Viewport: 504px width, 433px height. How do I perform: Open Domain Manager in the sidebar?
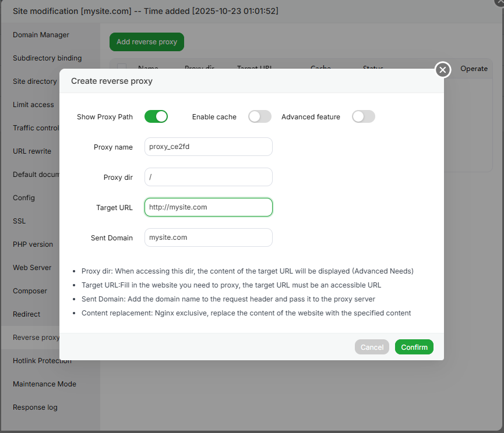point(41,35)
